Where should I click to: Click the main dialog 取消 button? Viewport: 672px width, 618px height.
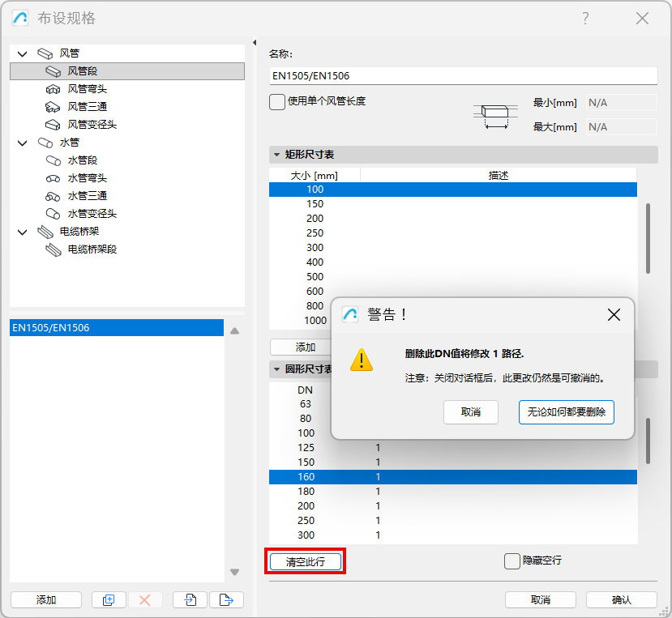pyautogui.click(x=541, y=600)
